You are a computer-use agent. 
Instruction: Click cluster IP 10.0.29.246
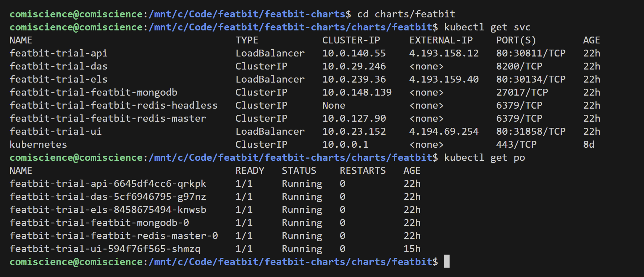pos(354,66)
